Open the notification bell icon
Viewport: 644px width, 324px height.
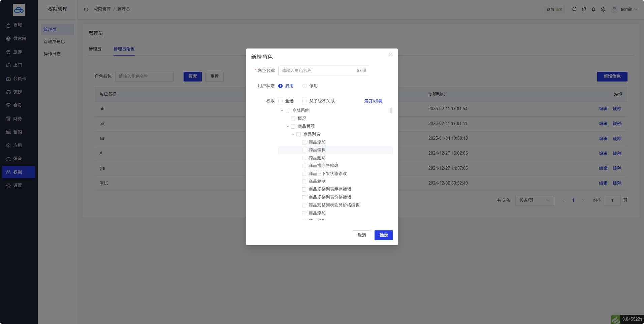coord(593,9)
